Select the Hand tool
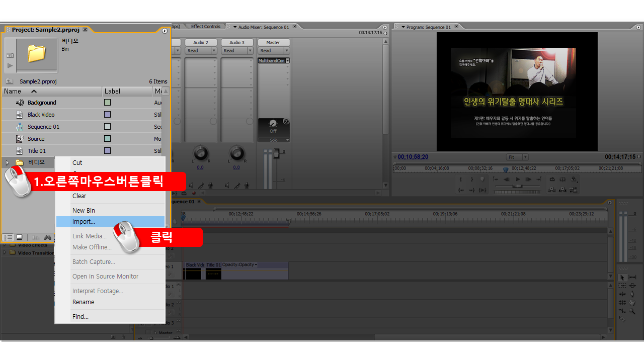644x362 pixels. click(632, 303)
